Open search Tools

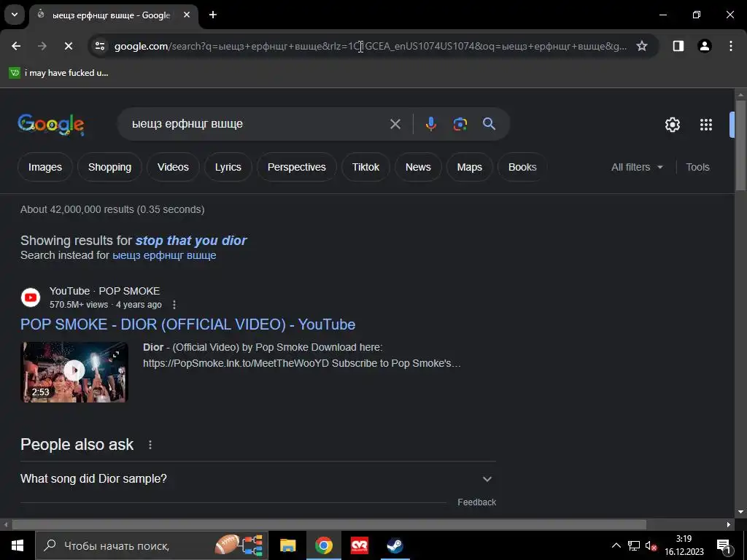tap(697, 167)
